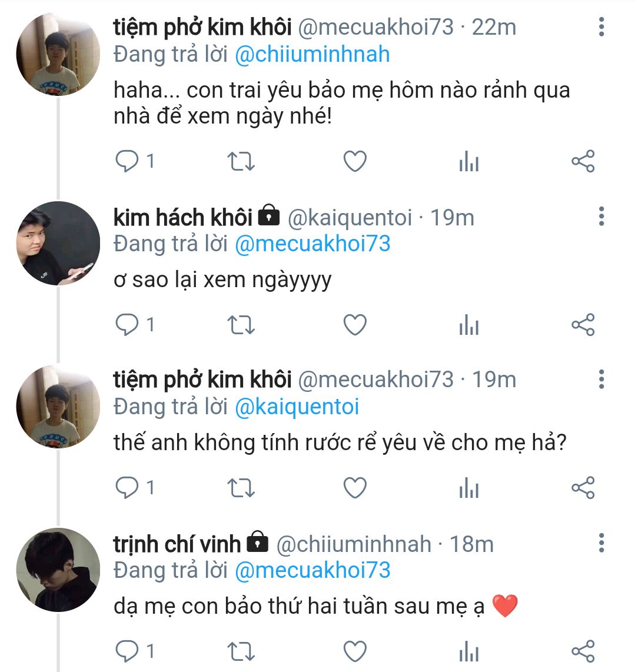Open the @chiiuminhnah mention link in first tweet
The height and width of the screenshot is (672, 635).
click(x=312, y=55)
